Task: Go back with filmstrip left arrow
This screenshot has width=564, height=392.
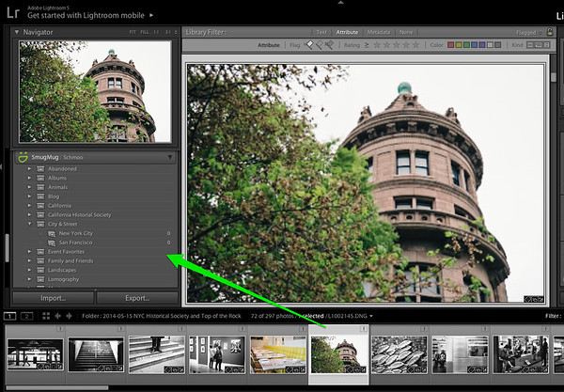Action: 57,316
